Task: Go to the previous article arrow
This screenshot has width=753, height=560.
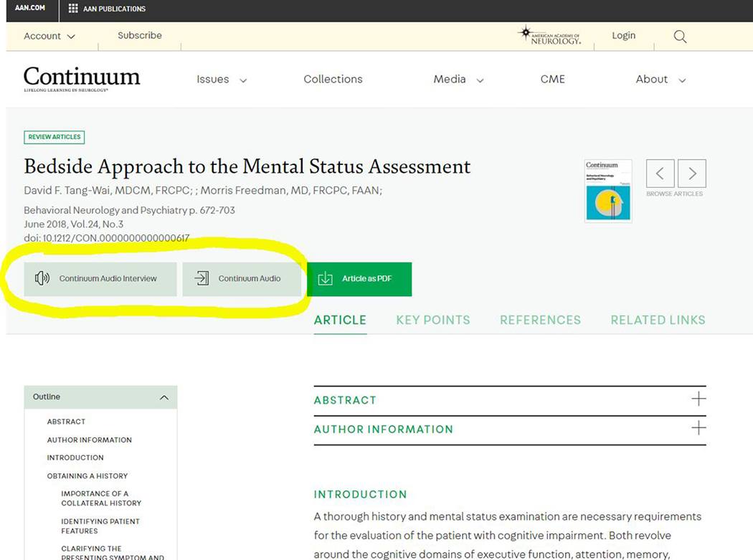Action: [660, 174]
